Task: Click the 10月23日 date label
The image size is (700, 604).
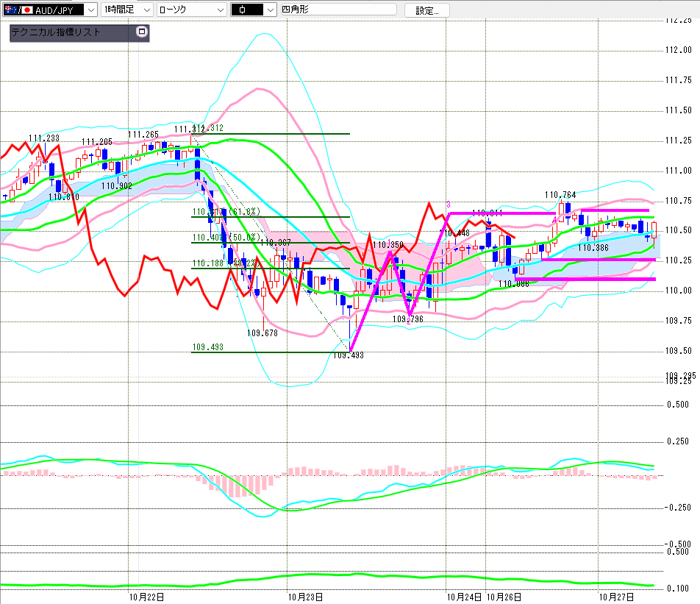Action: (x=305, y=597)
